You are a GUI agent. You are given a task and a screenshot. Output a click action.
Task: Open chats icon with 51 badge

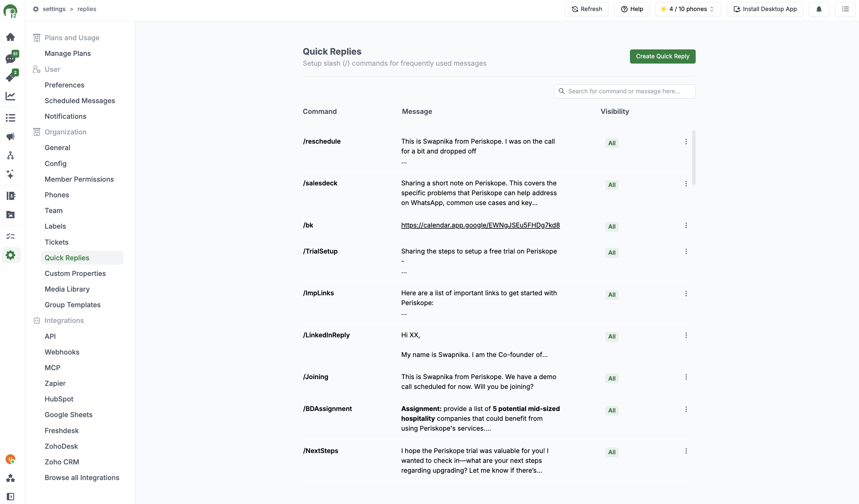10,59
